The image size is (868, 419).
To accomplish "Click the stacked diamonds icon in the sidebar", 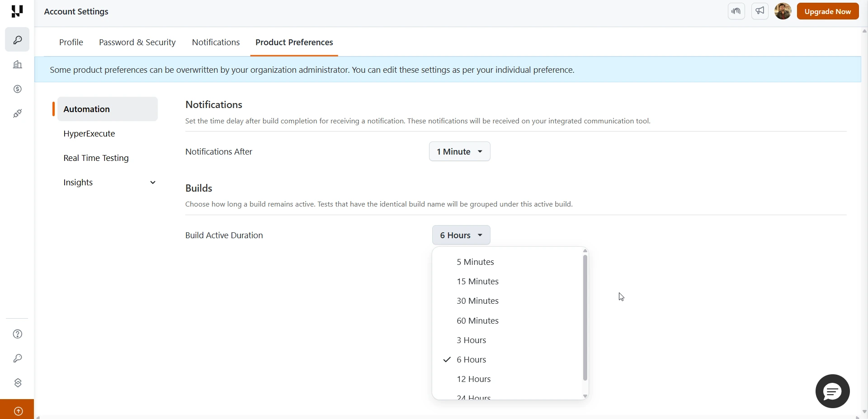I will click(18, 383).
